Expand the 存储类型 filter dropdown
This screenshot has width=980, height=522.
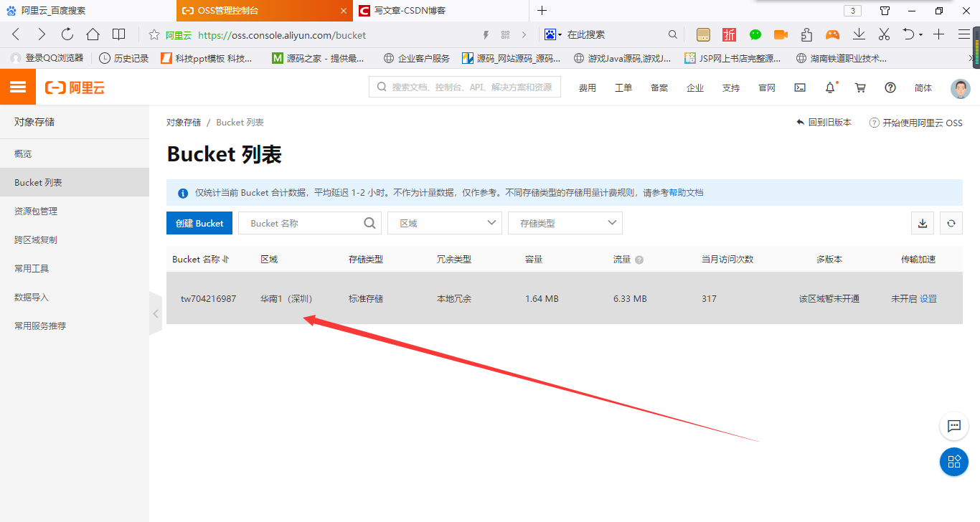(565, 222)
